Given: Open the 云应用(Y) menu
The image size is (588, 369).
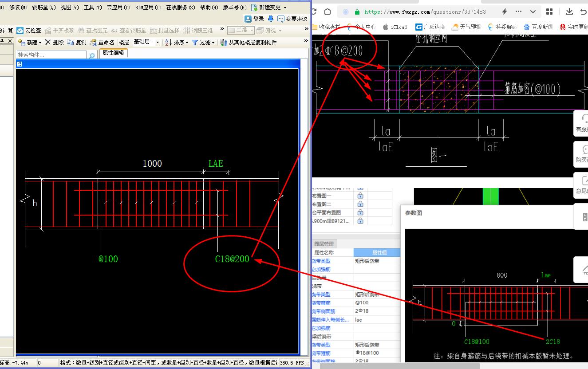Looking at the screenshot, I should pos(118,8).
